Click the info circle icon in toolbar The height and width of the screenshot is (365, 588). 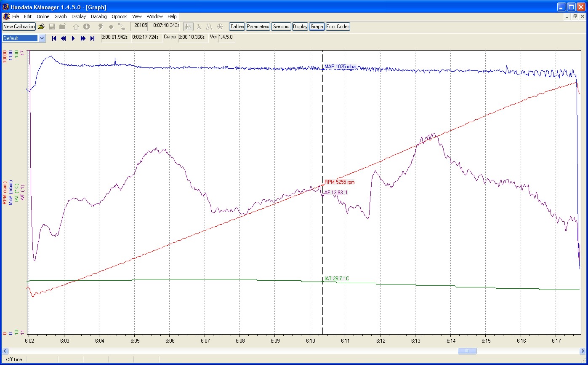[x=86, y=27]
